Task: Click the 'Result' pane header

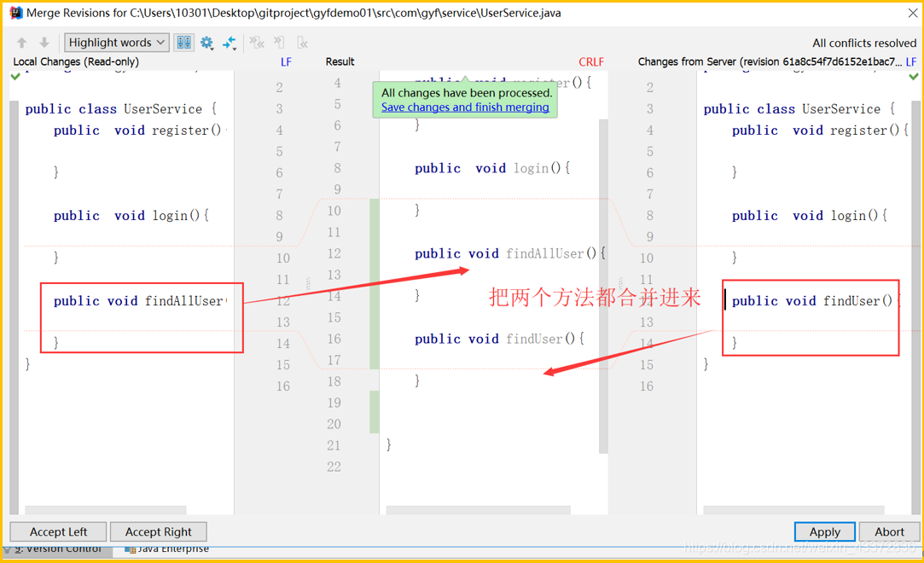Action: (x=340, y=61)
